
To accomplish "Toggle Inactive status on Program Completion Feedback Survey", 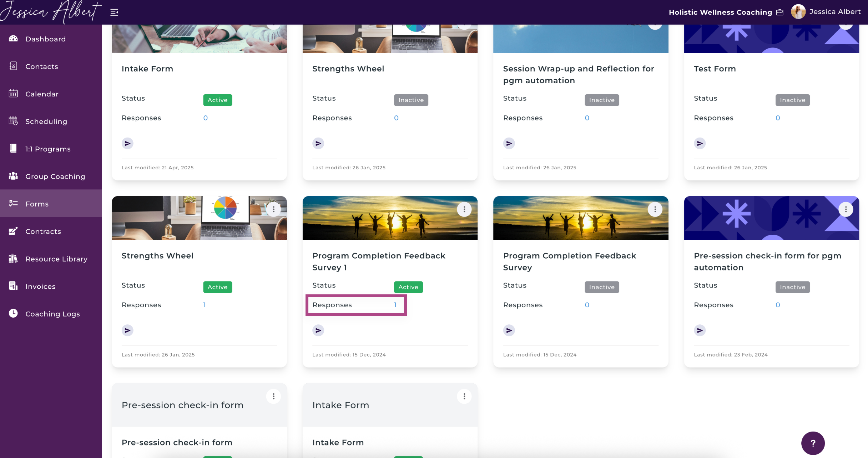I will [x=602, y=287].
